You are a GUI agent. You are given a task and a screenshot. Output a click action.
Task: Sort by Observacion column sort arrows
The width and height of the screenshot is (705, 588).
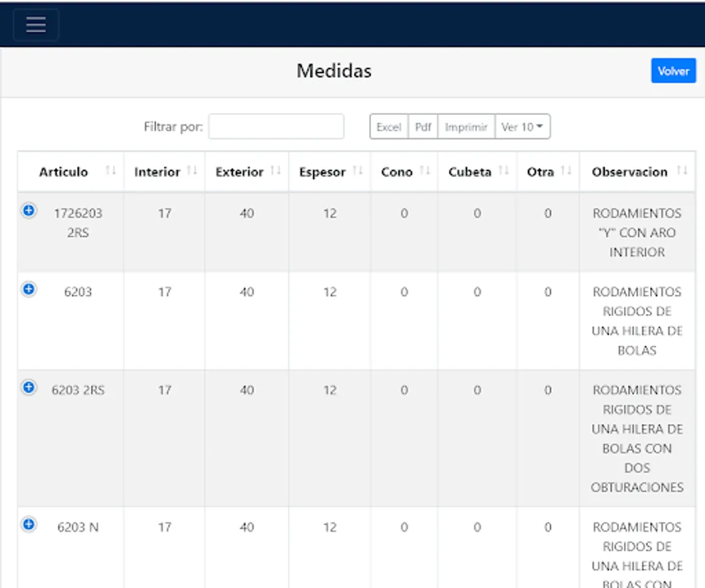pyautogui.click(x=682, y=171)
